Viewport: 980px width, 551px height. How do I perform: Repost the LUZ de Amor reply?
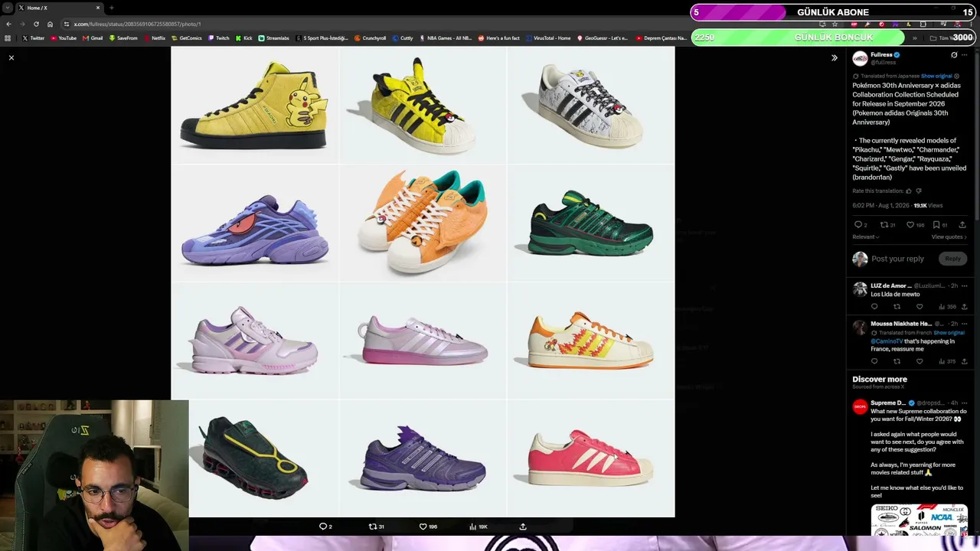pos(897,307)
